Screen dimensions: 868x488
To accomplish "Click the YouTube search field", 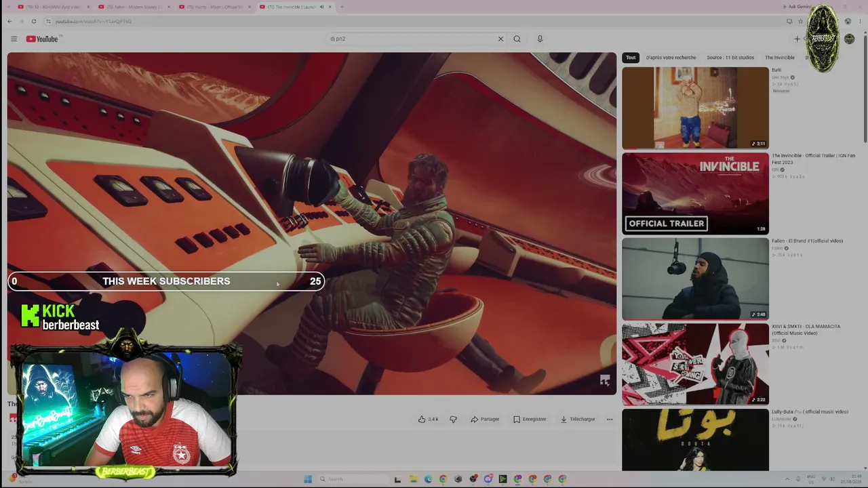I will [410, 39].
